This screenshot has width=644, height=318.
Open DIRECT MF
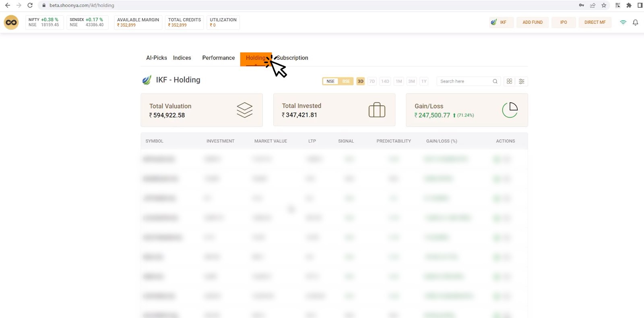[595, 23]
